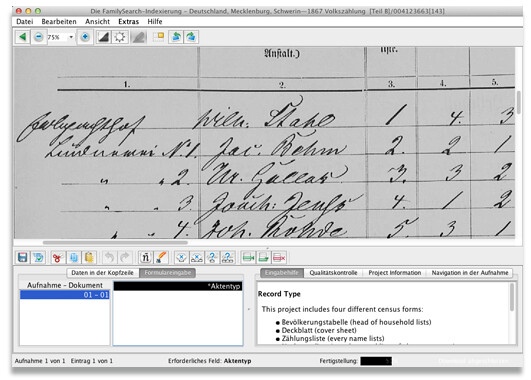This screenshot has height=380, width=531.
Task: Open the handwriting quill helper
Action: pos(161,258)
